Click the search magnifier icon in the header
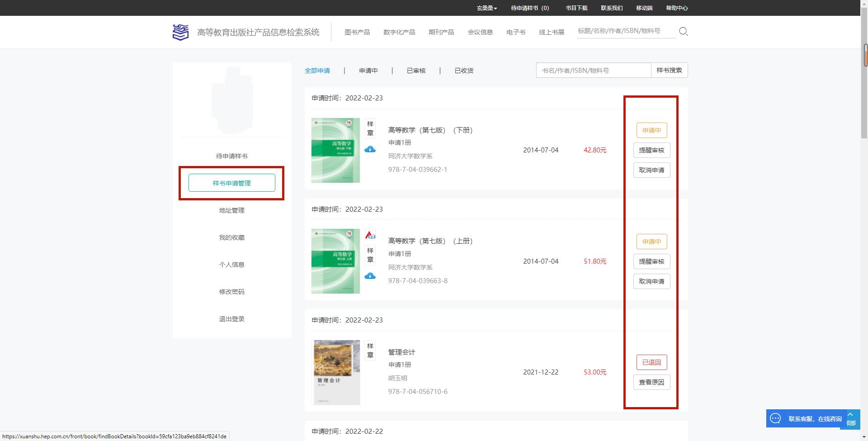The width and height of the screenshot is (868, 441). point(683,31)
